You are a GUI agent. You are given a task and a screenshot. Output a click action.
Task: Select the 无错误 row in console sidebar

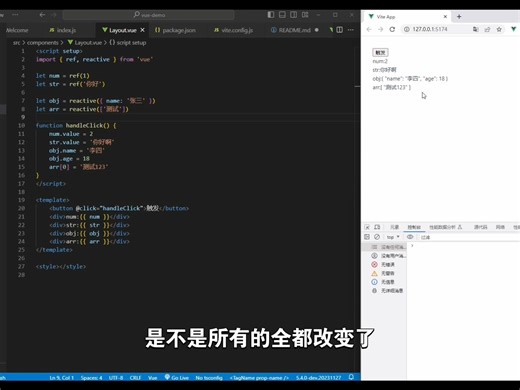point(385,265)
